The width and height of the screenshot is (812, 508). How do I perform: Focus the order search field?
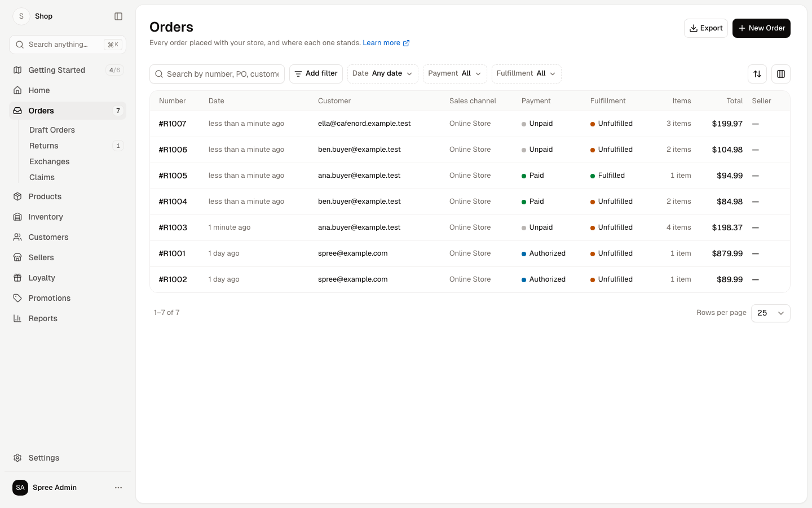[x=217, y=74]
